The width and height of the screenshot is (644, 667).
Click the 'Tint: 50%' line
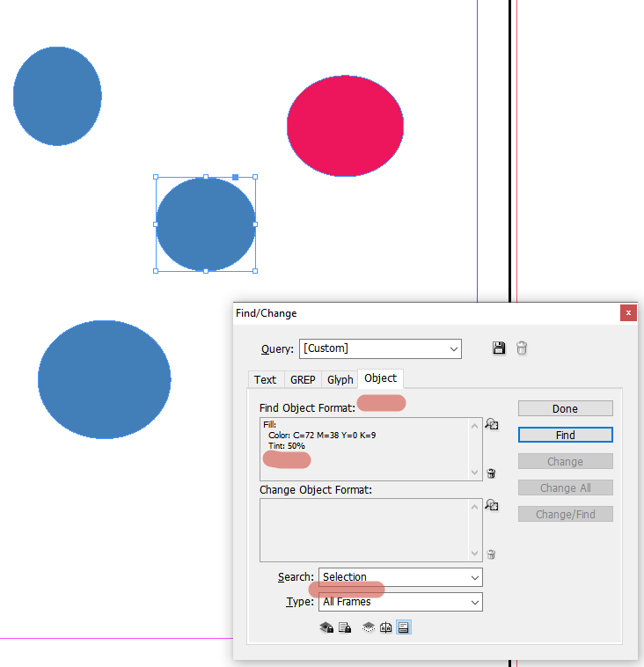point(287,446)
